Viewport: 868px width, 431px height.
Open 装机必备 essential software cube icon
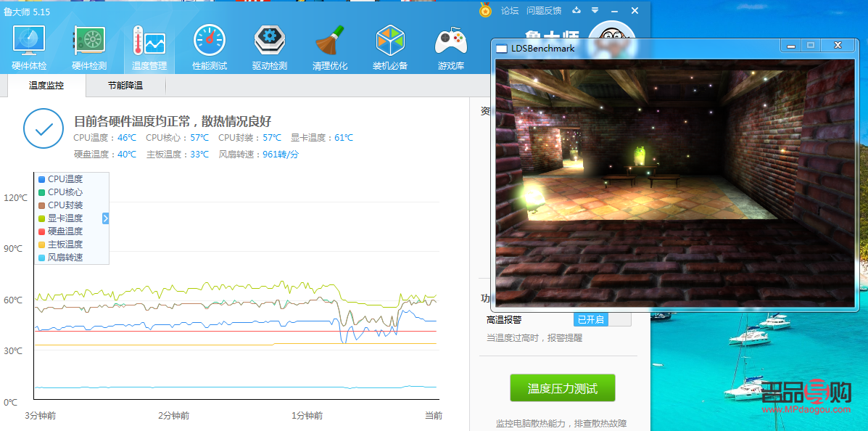(x=390, y=45)
